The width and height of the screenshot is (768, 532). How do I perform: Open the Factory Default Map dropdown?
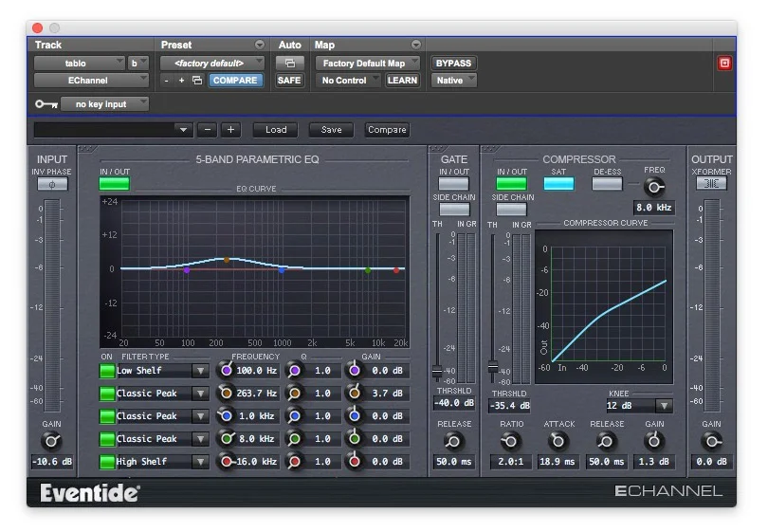[367, 64]
